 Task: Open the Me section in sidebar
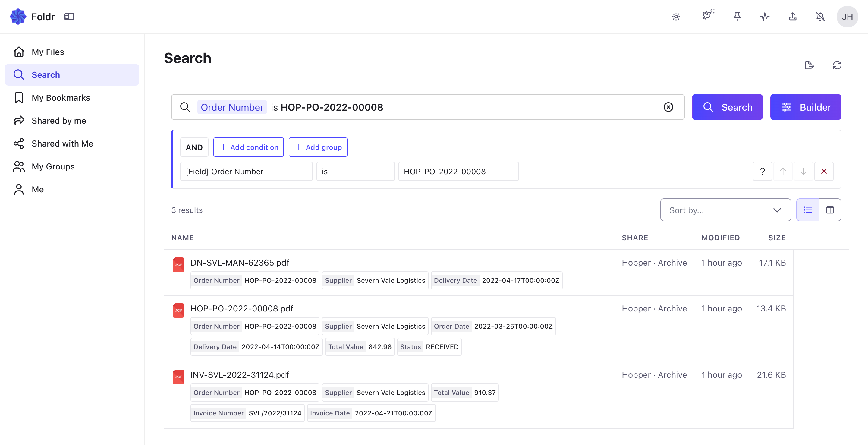[72, 189]
